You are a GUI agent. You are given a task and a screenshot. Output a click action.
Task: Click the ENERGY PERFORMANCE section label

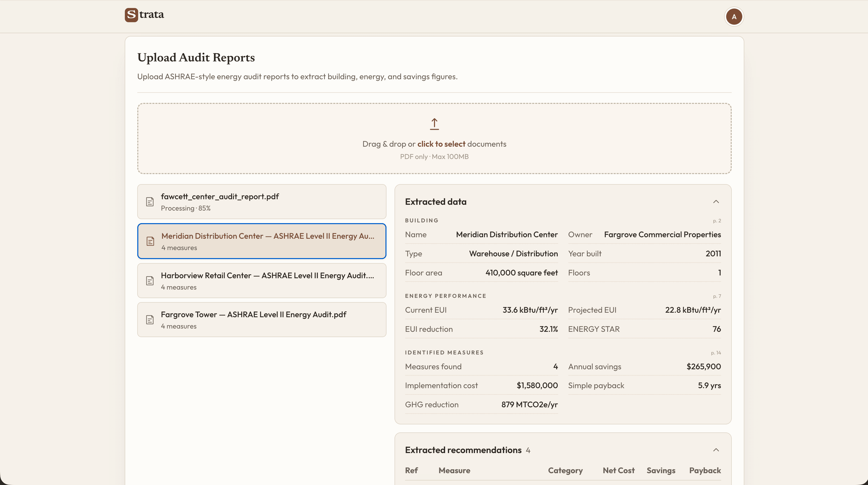tap(446, 296)
